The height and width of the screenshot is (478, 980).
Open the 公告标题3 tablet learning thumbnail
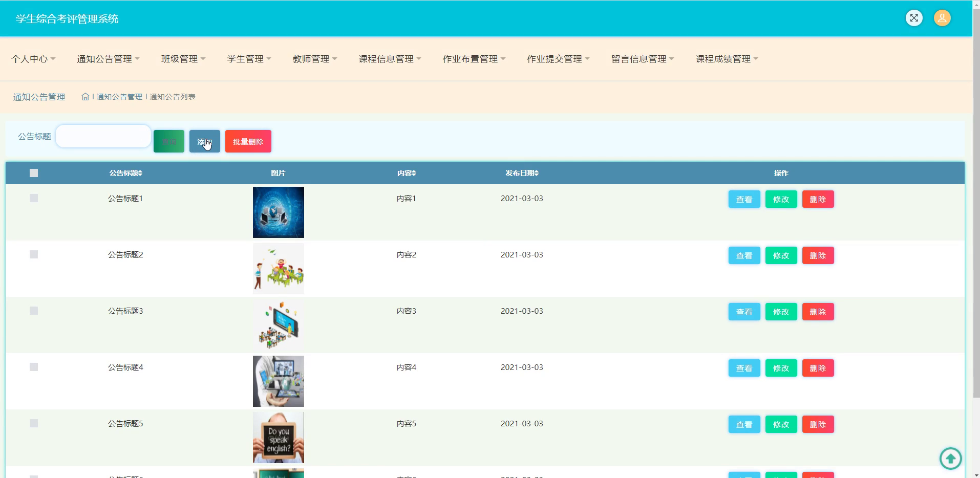coord(279,325)
